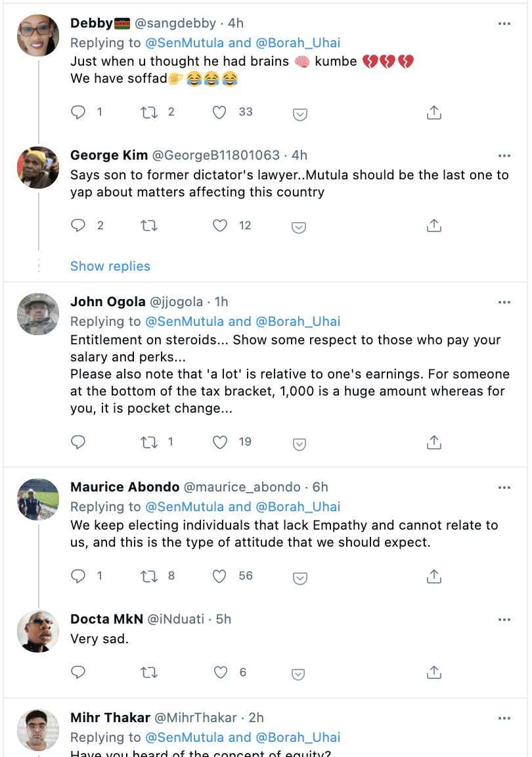Reply to Debby's tweet
532x757 pixels.
pyautogui.click(x=79, y=112)
